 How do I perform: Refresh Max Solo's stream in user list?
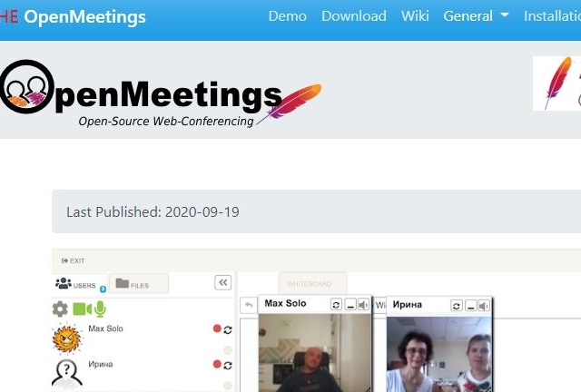pos(228,329)
